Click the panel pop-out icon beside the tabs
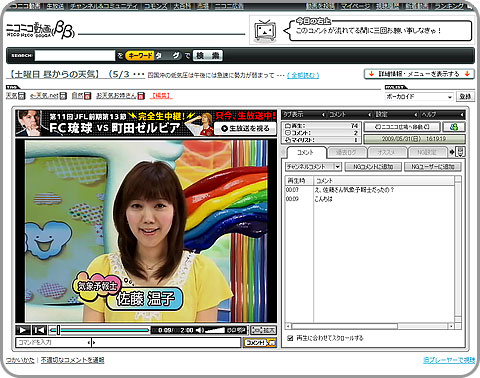The image size is (480, 378). click(461, 152)
